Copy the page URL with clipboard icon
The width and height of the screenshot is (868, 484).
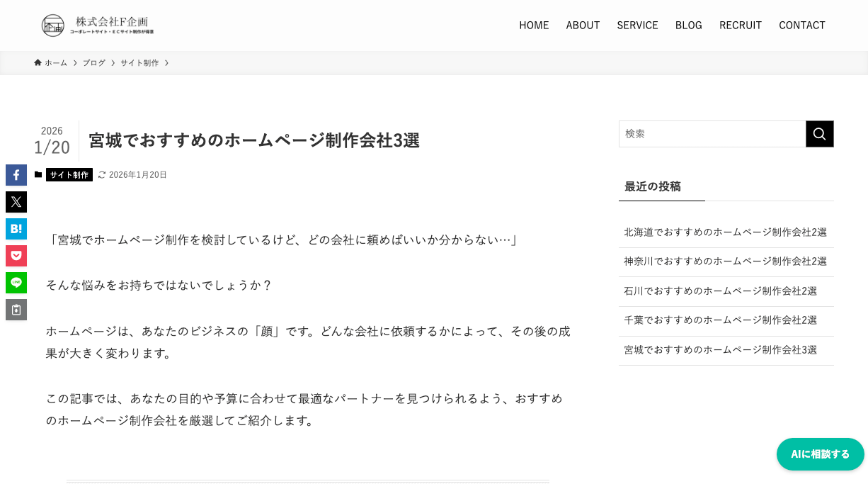pyautogui.click(x=16, y=310)
